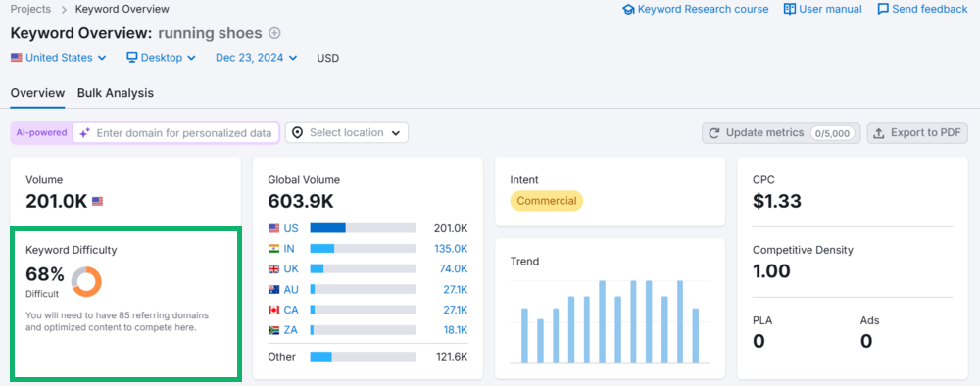Click the South Africa flag icon
The width and height of the screenshot is (980, 386).
273,330
